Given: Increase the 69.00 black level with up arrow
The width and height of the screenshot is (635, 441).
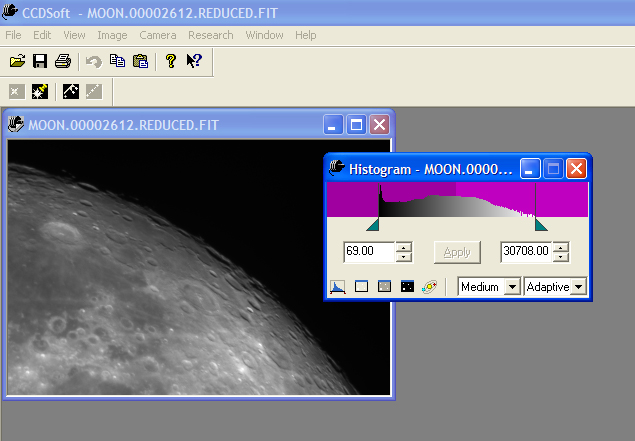Looking at the screenshot, I should coord(404,247).
